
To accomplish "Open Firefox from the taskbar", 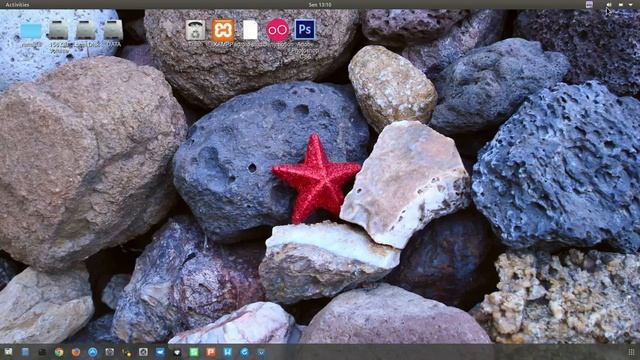I will point(76,352).
